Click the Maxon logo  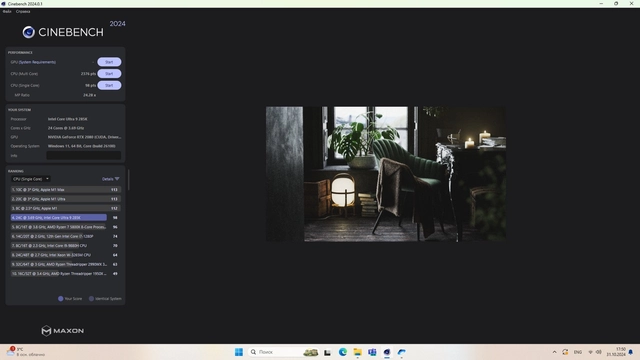[x=62, y=331]
